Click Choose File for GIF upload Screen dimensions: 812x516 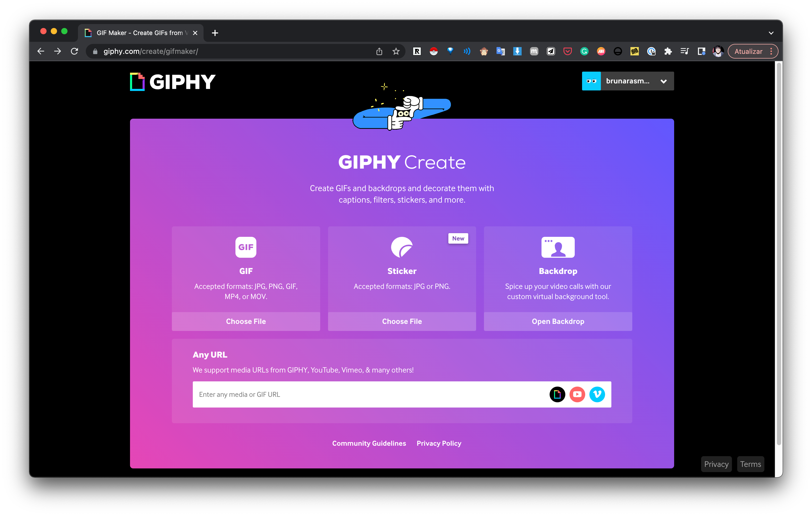(x=246, y=322)
